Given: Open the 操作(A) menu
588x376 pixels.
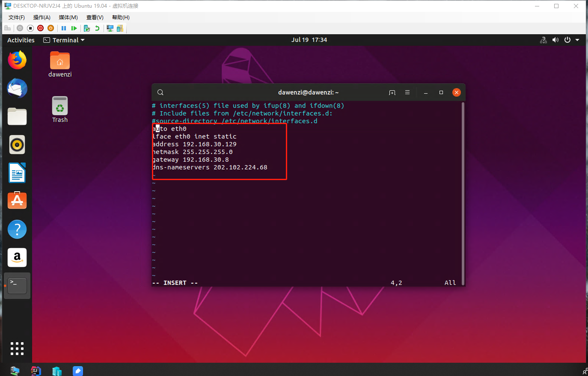Looking at the screenshot, I should click(42, 18).
